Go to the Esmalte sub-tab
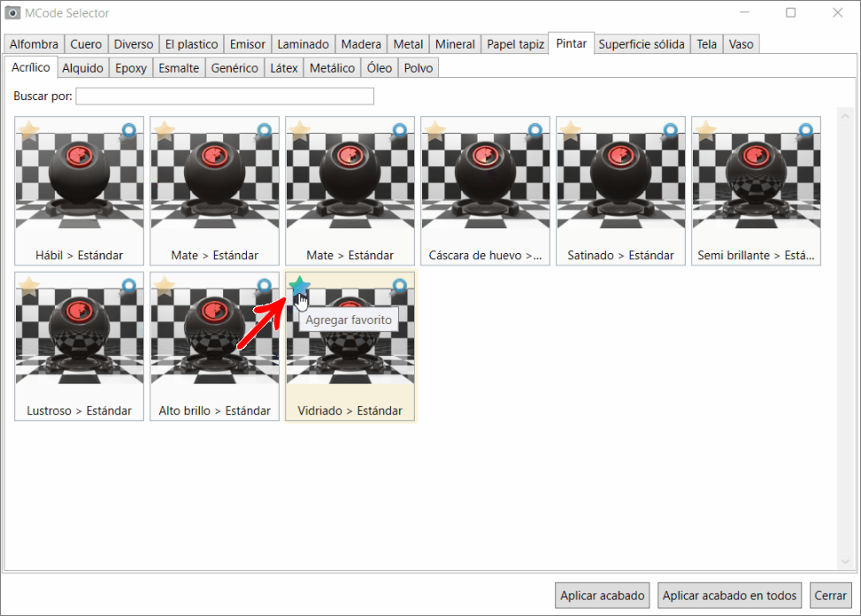Screen dimensions: 861x616 point(179,68)
